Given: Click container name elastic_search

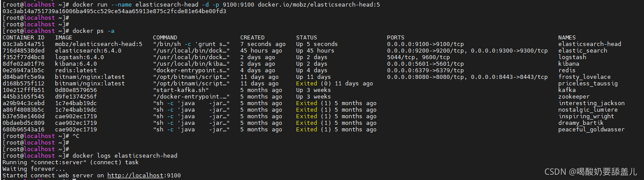Looking at the screenshot, I should tap(583, 51).
